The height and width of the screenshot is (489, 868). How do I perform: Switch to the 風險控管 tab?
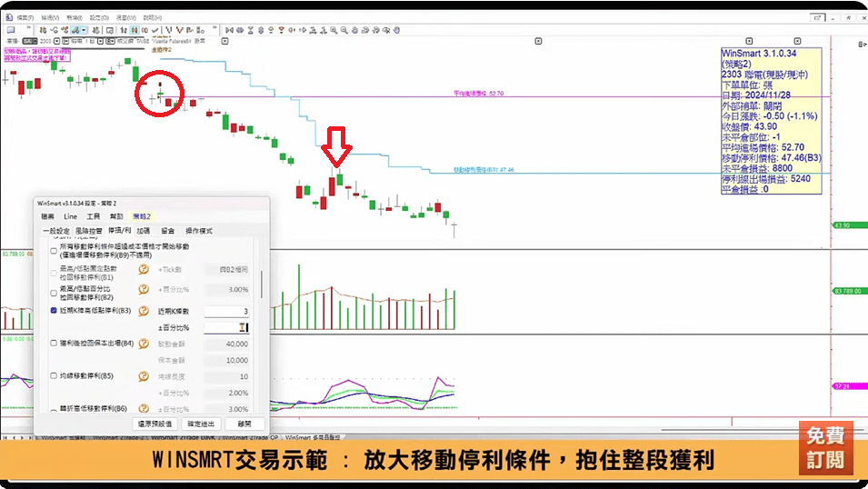tap(88, 231)
